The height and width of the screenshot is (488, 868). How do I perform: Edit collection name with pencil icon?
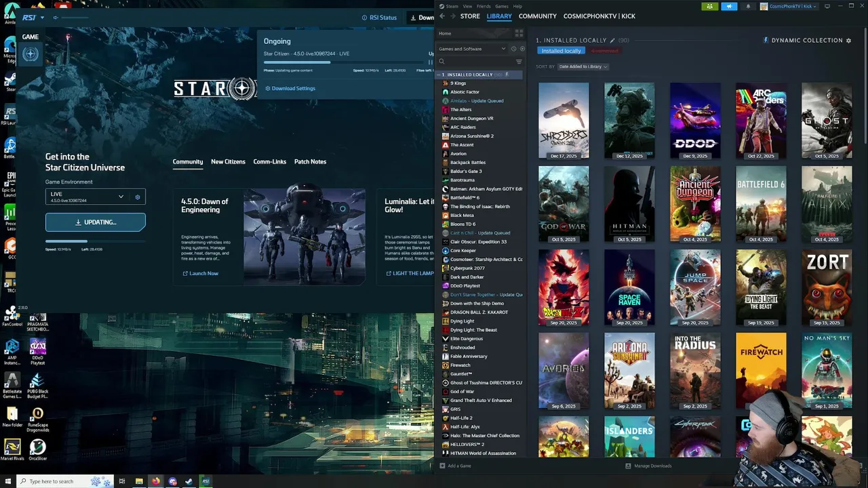[x=612, y=41]
